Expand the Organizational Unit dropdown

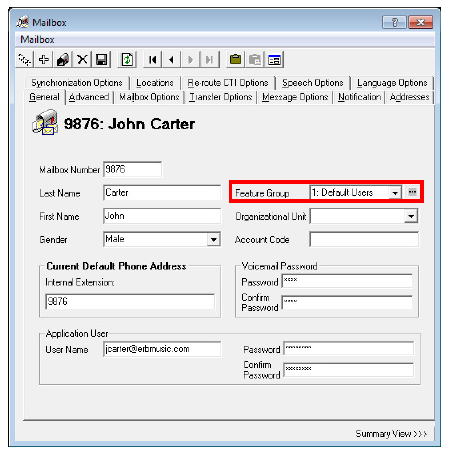click(411, 216)
